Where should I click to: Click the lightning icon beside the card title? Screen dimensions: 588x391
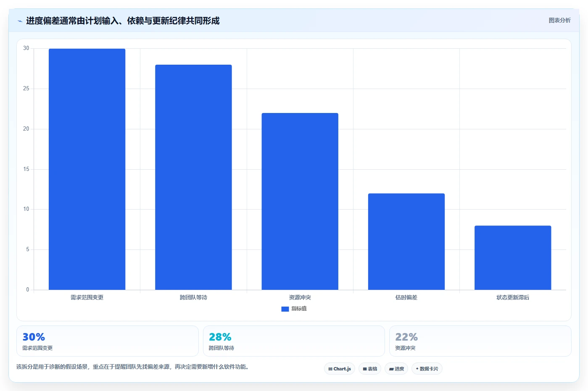pos(20,21)
